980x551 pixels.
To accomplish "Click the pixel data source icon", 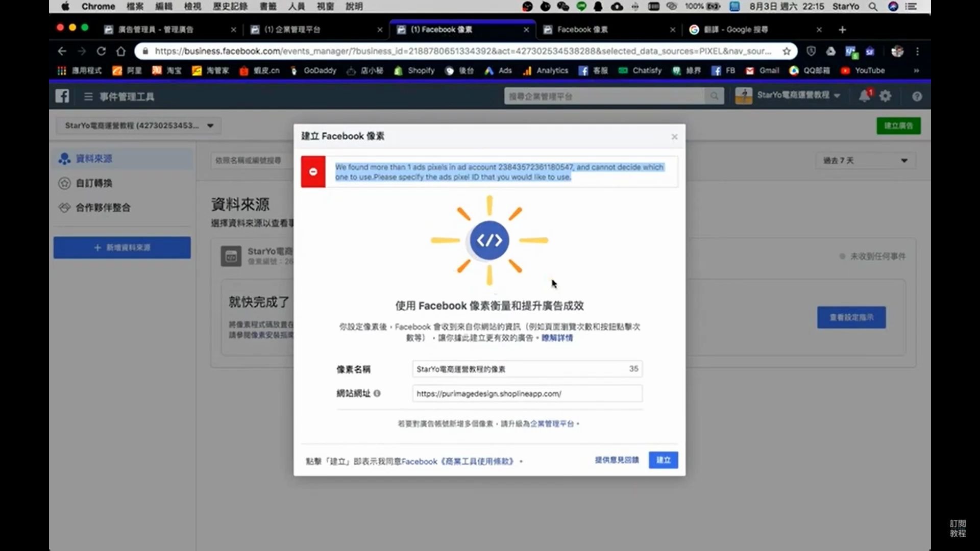I will pos(231,256).
